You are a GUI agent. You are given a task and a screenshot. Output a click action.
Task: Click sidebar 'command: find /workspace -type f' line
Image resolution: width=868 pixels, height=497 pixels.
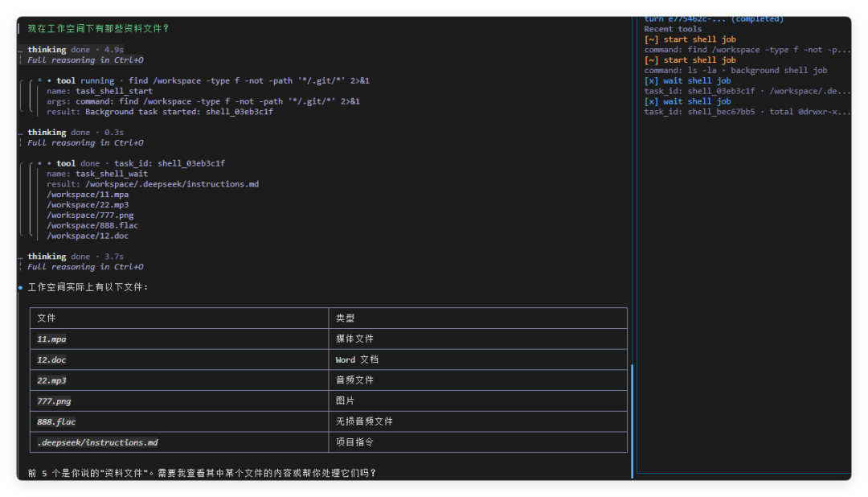tap(747, 50)
